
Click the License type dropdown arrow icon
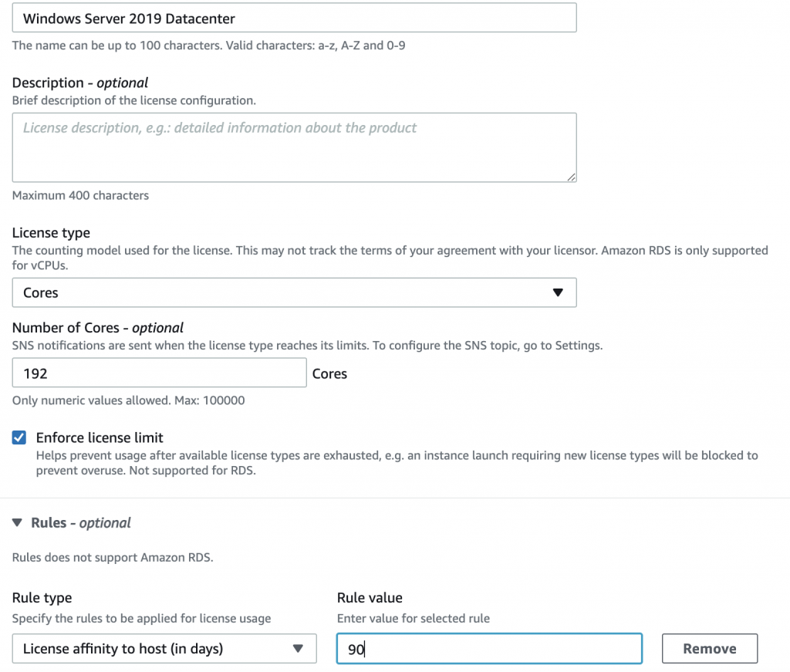tap(558, 292)
